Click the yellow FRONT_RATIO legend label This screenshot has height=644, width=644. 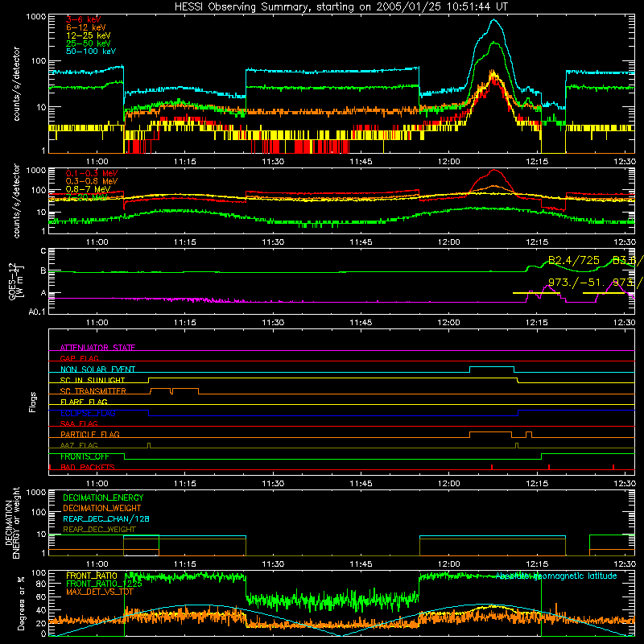coord(92,576)
